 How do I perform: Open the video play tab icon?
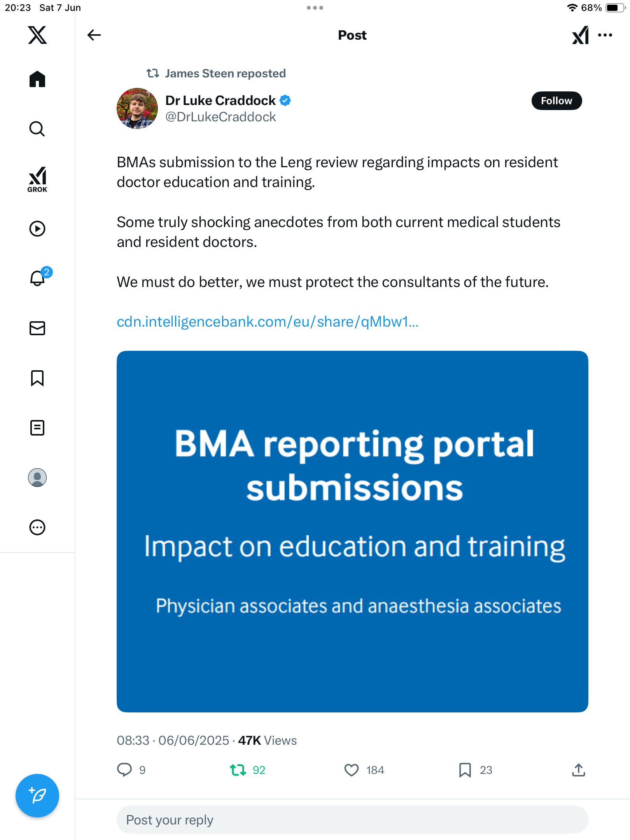coord(37,229)
